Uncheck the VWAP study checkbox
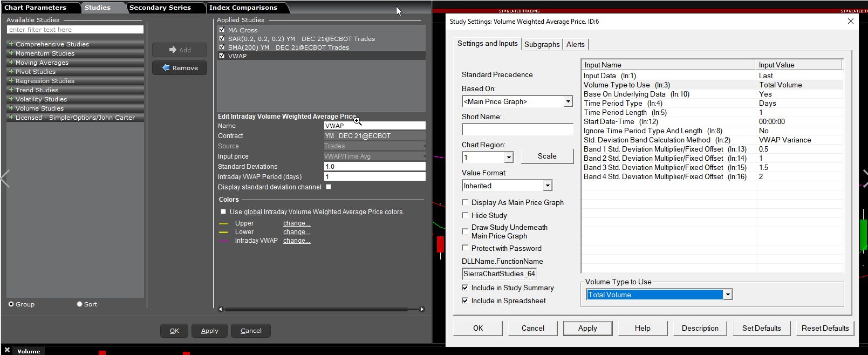Screen dimensions: 868x355 click(222, 56)
